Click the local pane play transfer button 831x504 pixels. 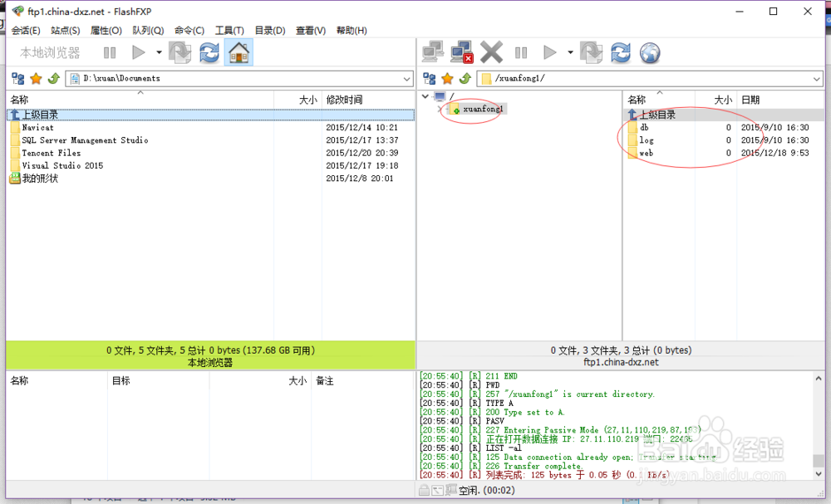[138, 52]
